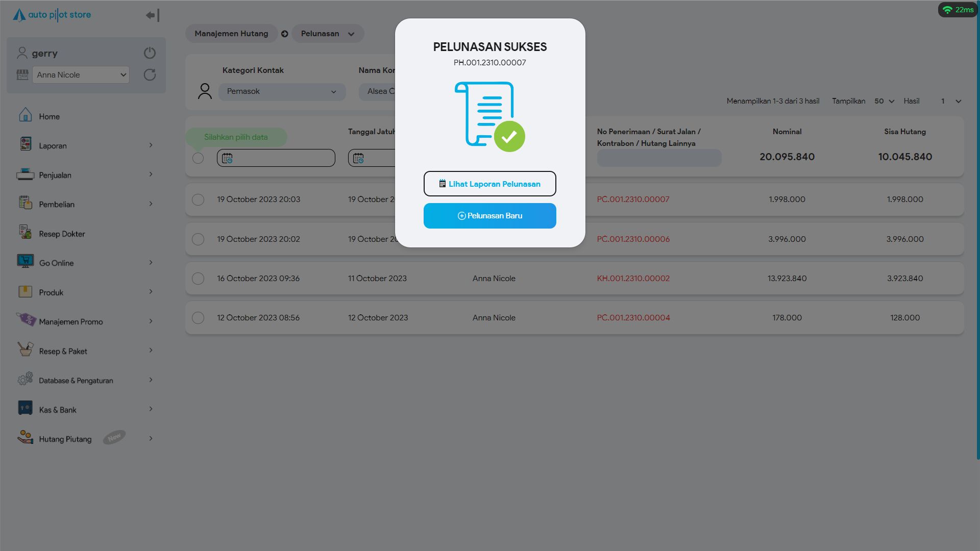Click the Home house icon
980x551 pixels.
(x=25, y=115)
